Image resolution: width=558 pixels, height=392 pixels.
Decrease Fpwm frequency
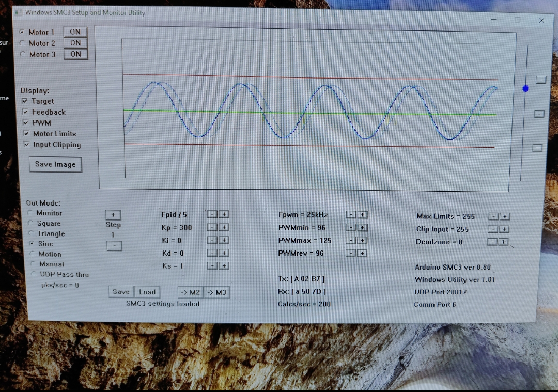351,214
